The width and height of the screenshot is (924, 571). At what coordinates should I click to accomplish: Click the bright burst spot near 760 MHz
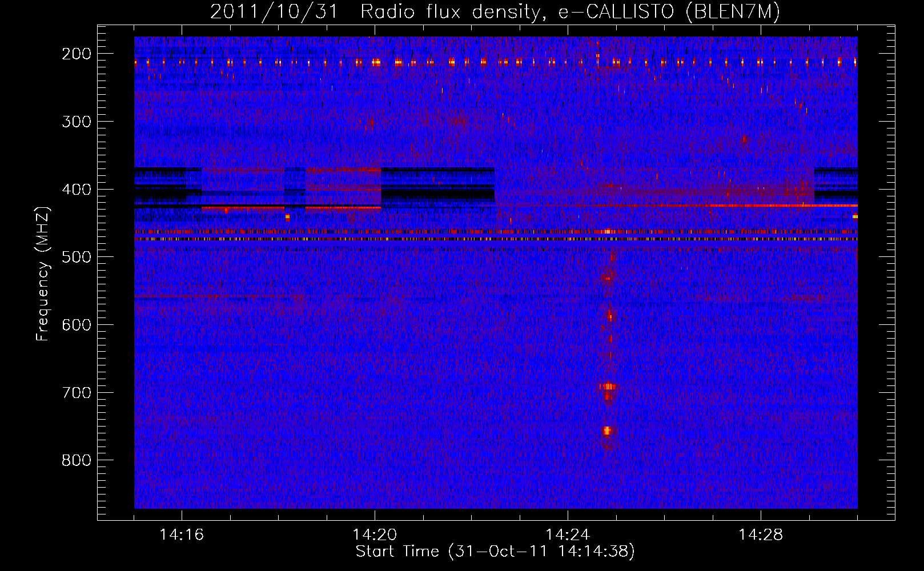tap(607, 431)
